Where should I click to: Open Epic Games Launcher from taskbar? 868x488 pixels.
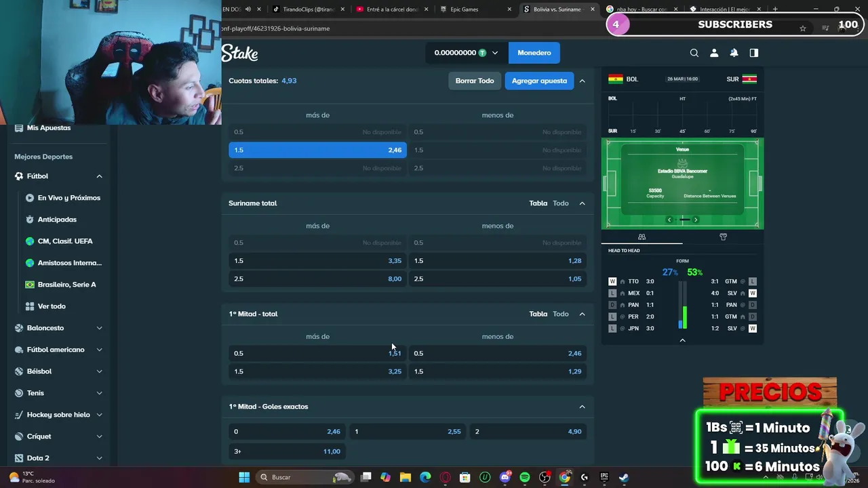click(x=604, y=477)
